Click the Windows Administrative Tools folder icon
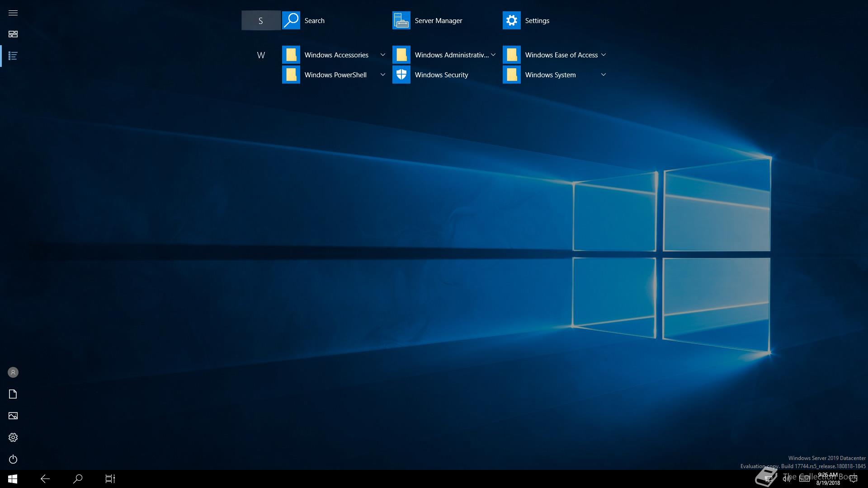Image resolution: width=868 pixels, height=488 pixels. pyautogui.click(x=401, y=55)
